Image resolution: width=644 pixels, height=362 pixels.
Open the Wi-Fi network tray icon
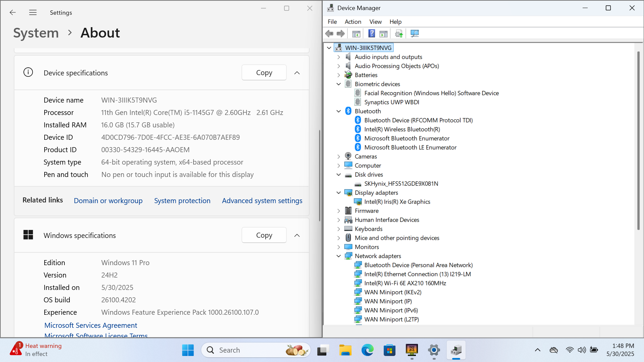pyautogui.click(x=570, y=350)
